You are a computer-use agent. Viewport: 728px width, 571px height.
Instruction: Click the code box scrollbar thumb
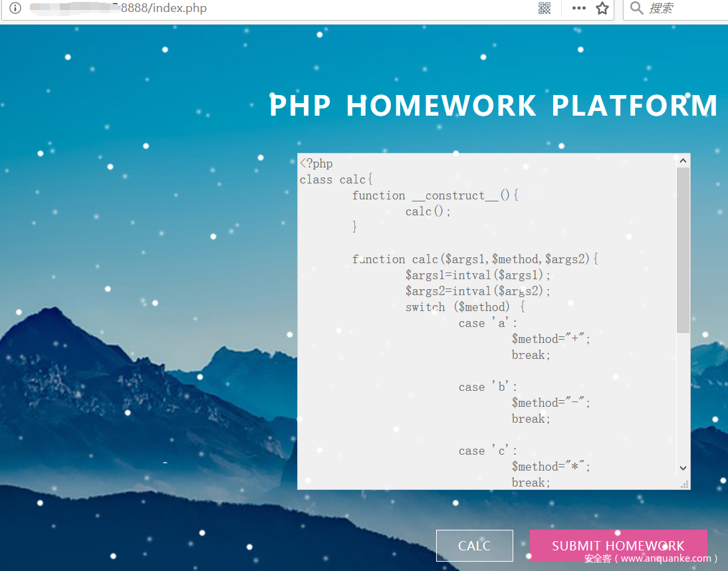tap(683, 250)
